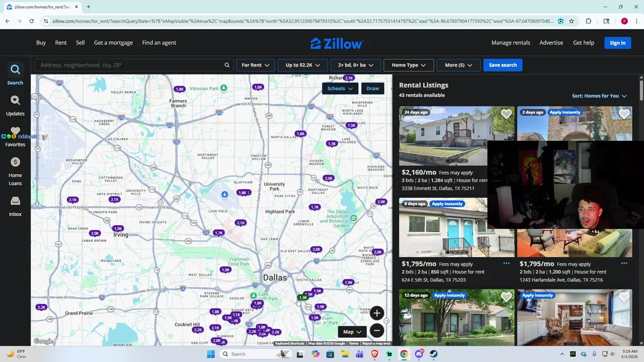
Task: Change the Sort: Homes for You order
Action: coord(599,96)
